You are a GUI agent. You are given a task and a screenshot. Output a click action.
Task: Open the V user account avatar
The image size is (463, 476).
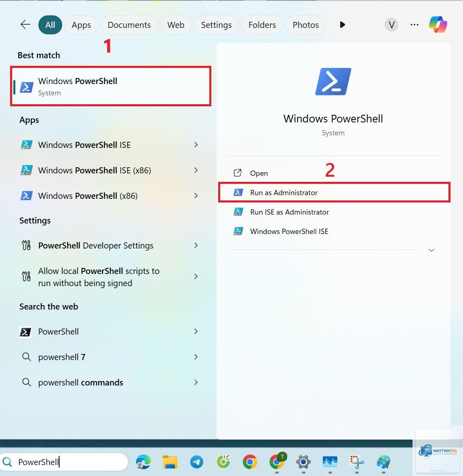[x=391, y=25]
